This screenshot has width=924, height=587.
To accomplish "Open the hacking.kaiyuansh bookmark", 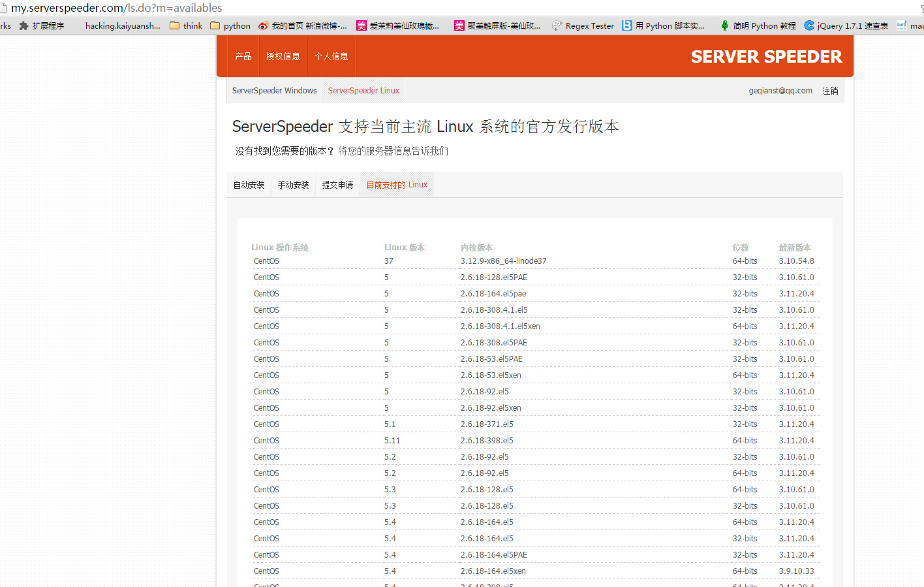I will [x=123, y=26].
